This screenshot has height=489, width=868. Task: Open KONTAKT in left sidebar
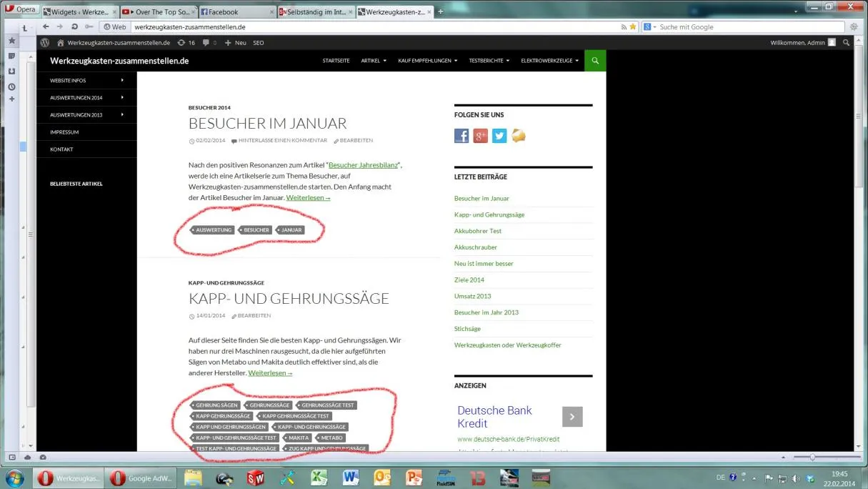[61, 149]
